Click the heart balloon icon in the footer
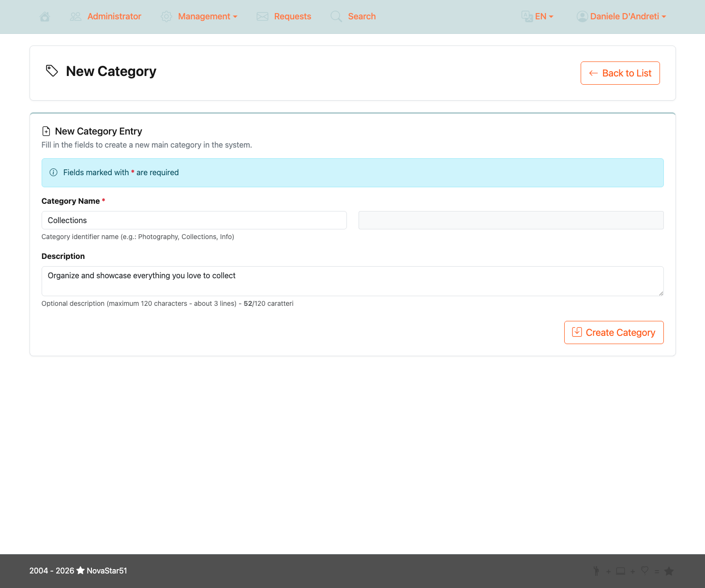The height and width of the screenshot is (588, 705). [x=645, y=571]
